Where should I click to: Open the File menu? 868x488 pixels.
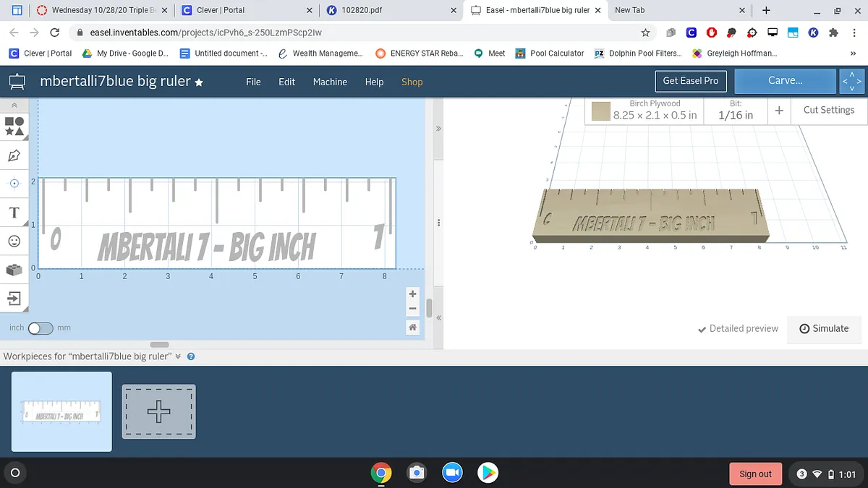click(x=253, y=82)
